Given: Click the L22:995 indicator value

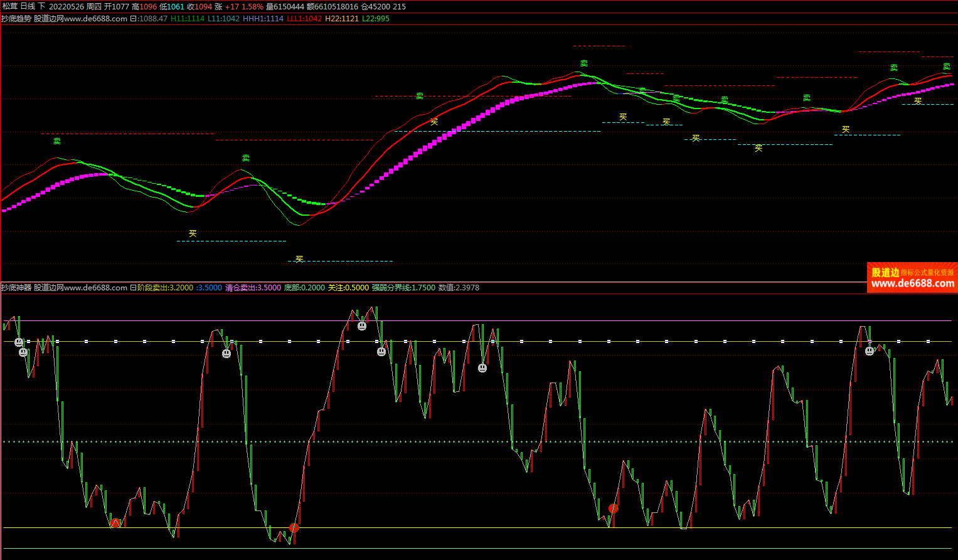Looking at the screenshot, I should point(376,19).
